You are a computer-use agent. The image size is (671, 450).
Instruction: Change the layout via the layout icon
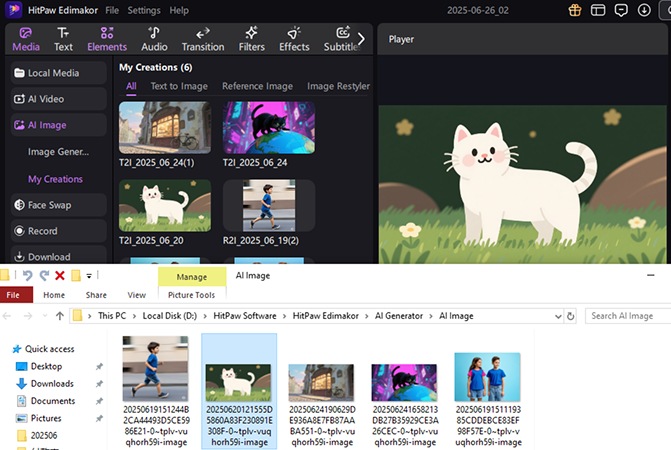(x=598, y=10)
